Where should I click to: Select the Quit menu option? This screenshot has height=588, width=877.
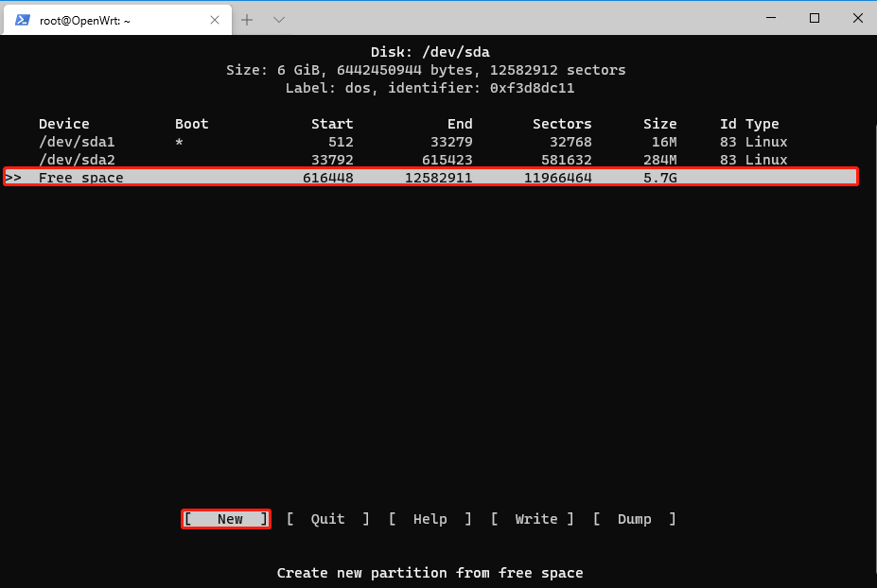pos(327,519)
